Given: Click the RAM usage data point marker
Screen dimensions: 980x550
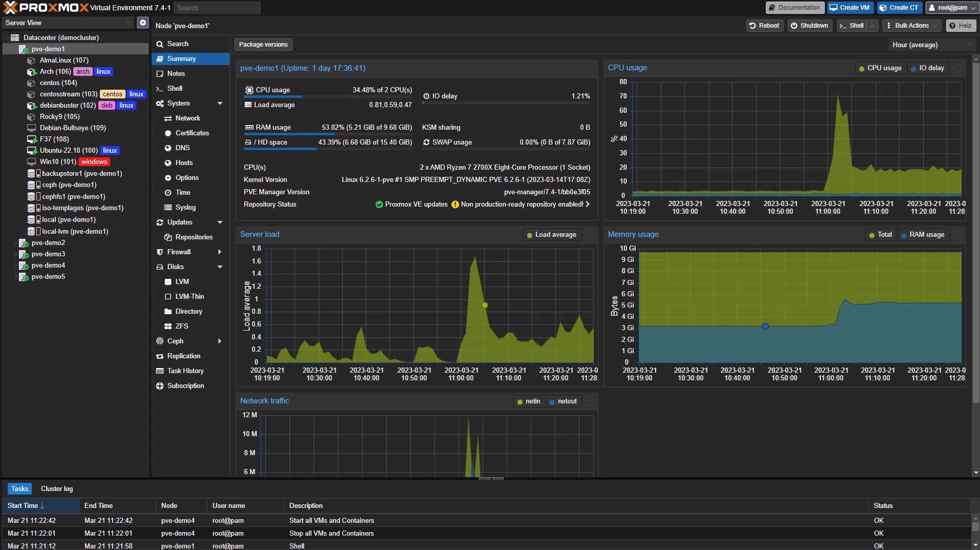Looking at the screenshot, I should tap(765, 326).
